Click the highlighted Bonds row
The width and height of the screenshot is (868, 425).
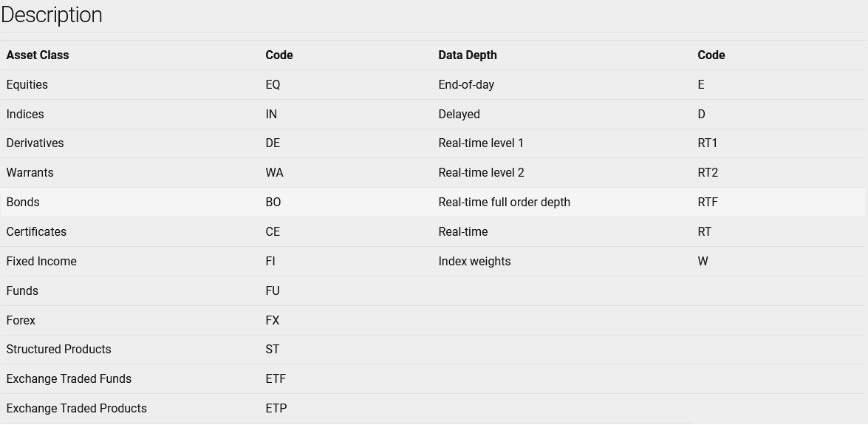(433, 203)
